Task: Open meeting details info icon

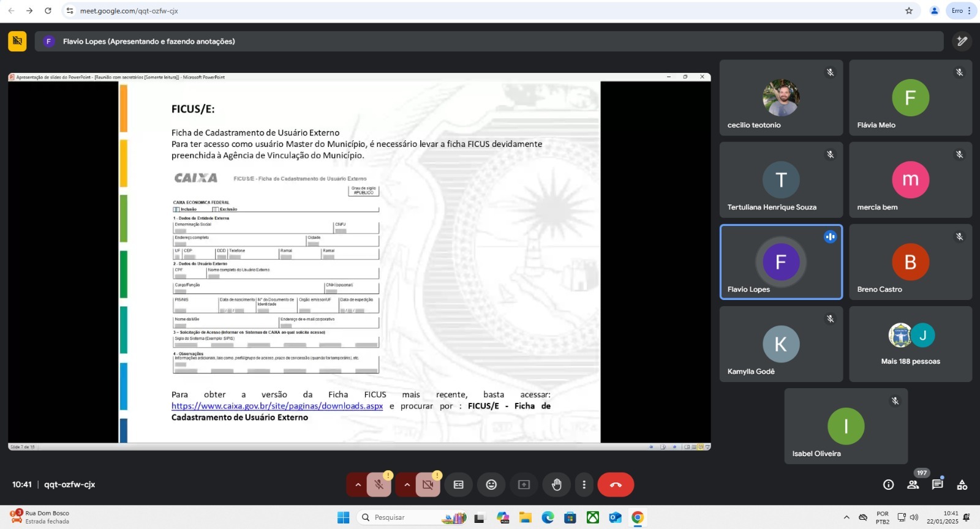Action: (x=888, y=485)
